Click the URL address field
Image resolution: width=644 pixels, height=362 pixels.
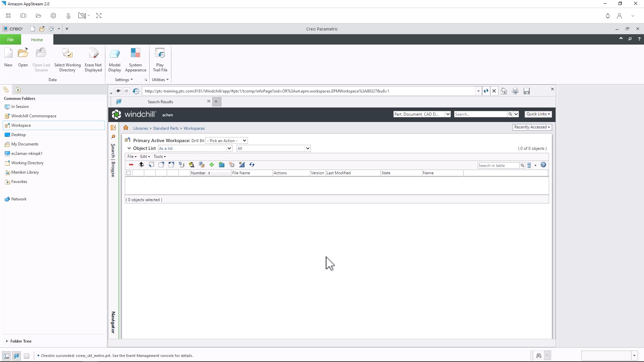click(309, 91)
